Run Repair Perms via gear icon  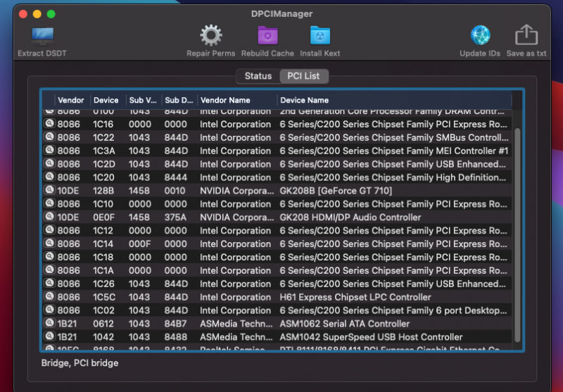(210, 36)
